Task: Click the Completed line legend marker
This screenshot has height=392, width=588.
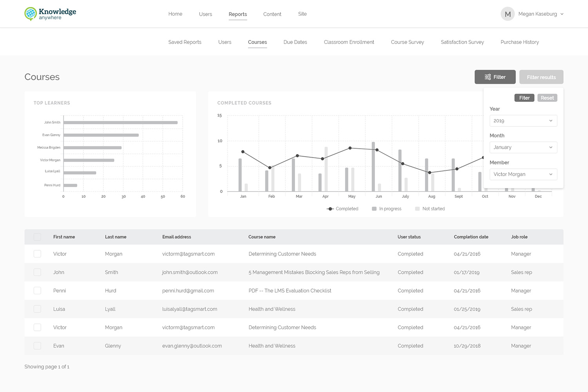Action: coord(330,209)
